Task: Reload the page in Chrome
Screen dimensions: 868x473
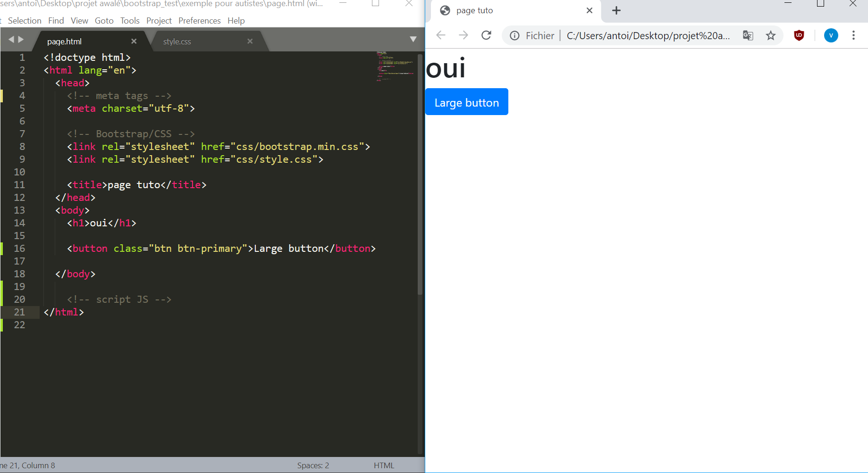Action: pyautogui.click(x=486, y=35)
